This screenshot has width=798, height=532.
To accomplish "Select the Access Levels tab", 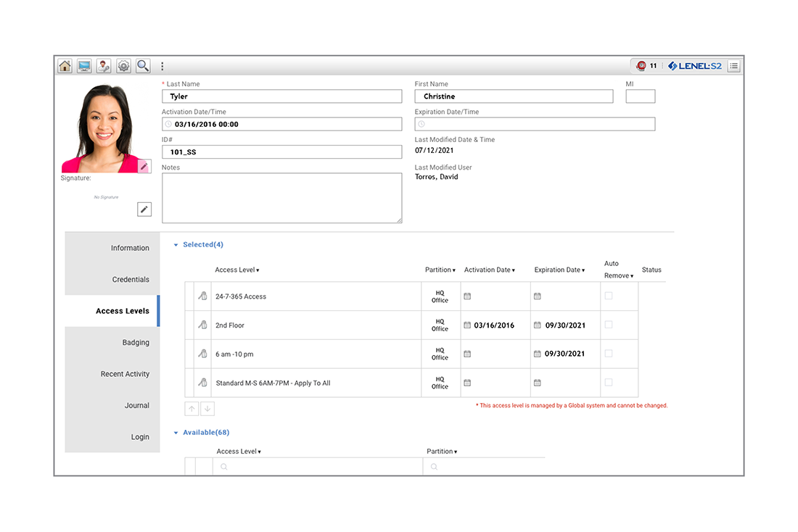I will [112, 311].
